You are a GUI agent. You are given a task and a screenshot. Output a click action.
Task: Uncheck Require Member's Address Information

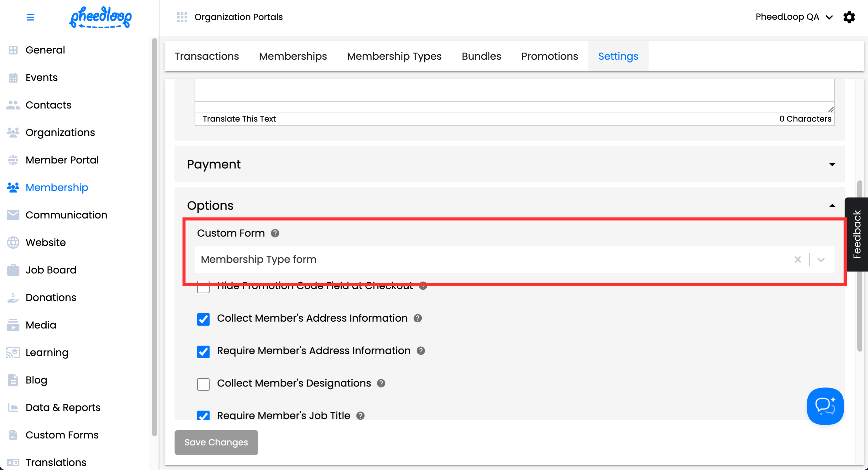coord(203,351)
